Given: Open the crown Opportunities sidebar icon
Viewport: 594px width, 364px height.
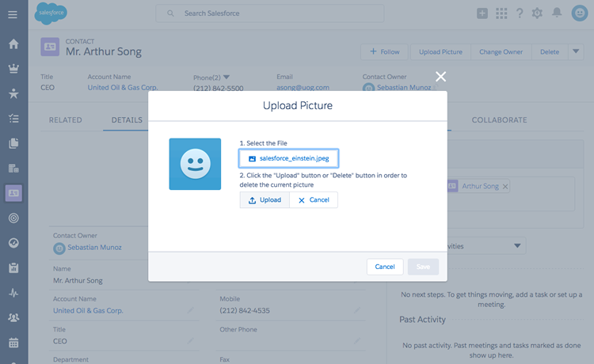Looking at the screenshot, I should pyautogui.click(x=13, y=69).
